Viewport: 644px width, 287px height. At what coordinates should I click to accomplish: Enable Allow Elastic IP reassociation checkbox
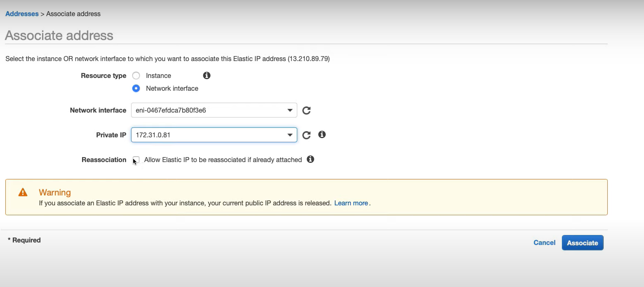pos(136,160)
